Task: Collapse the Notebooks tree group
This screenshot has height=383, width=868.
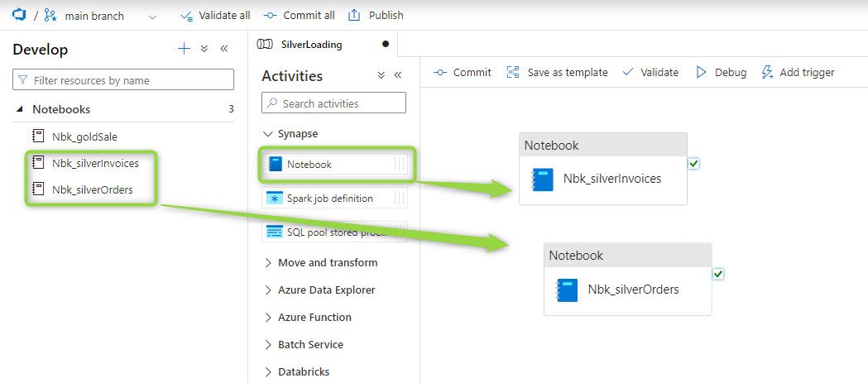Action: coord(20,109)
